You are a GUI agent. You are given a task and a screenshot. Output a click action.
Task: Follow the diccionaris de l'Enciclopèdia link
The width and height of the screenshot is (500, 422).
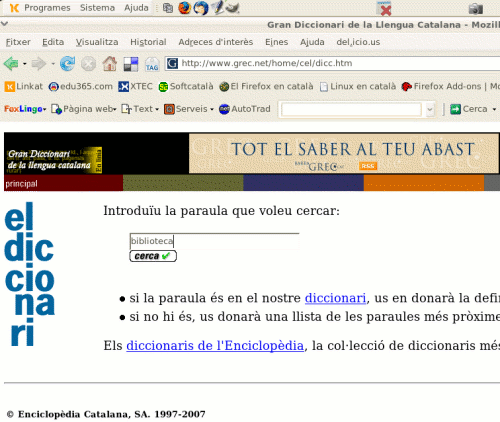(x=215, y=345)
